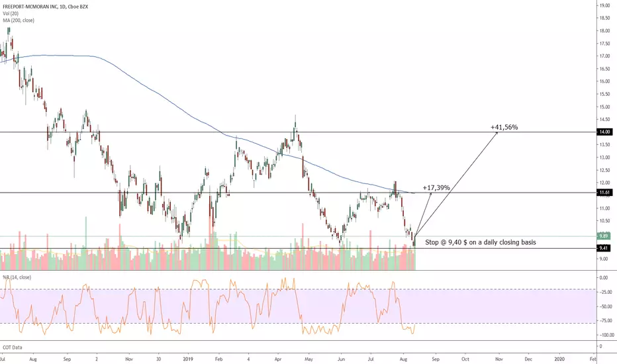Screen dimensions: 617x364
Task: Click the 16.00 price axis value
Action: (605, 81)
